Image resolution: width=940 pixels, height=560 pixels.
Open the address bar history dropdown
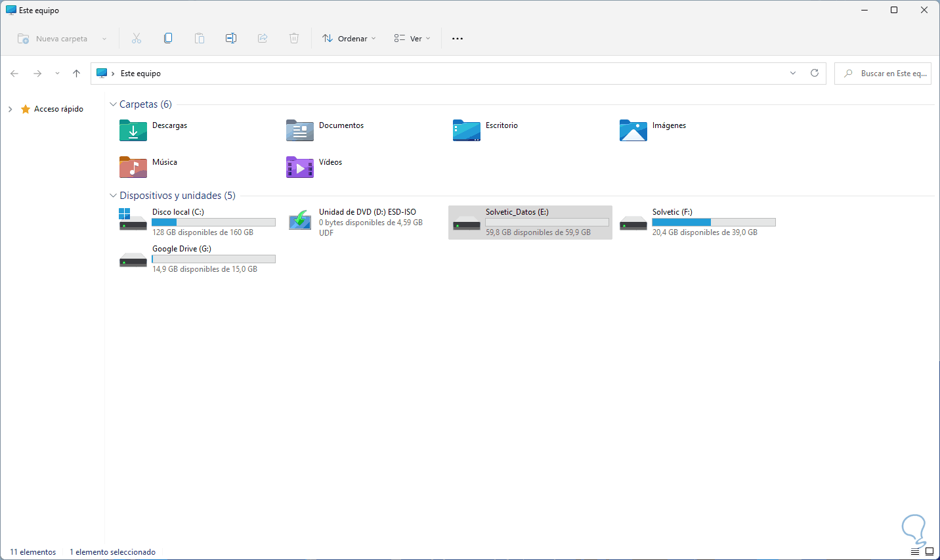point(793,73)
